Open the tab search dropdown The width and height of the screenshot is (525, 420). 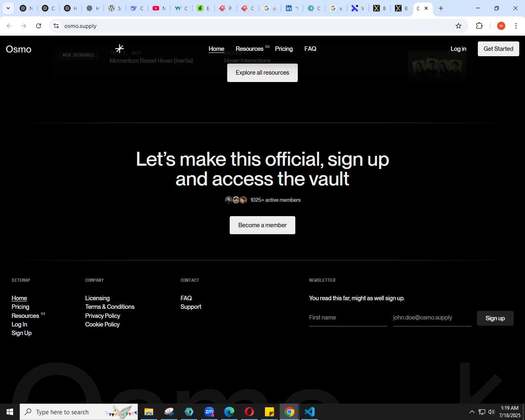[8, 8]
